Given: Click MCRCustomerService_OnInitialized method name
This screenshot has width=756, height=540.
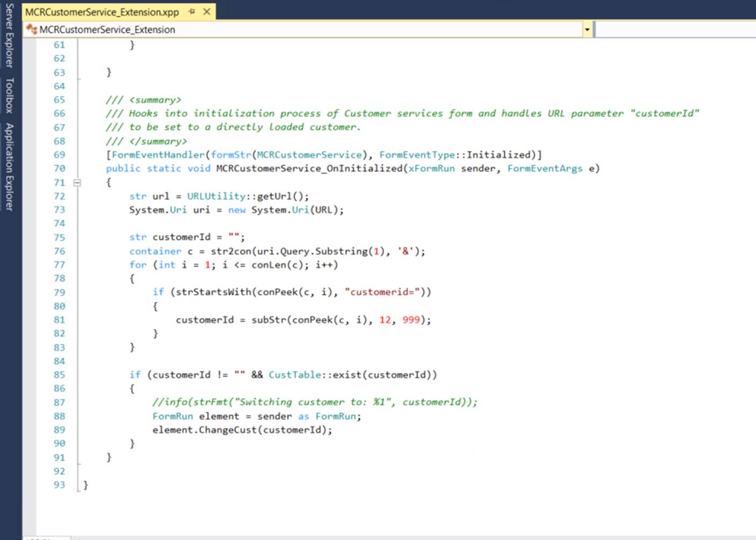Looking at the screenshot, I should (x=309, y=168).
